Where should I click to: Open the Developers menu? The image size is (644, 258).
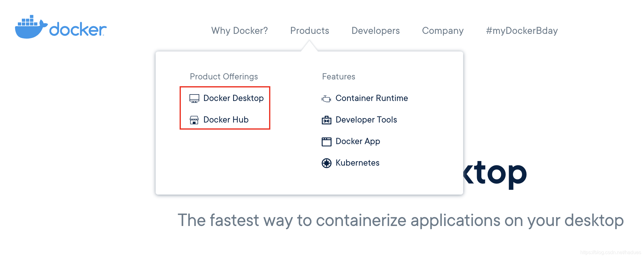click(x=376, y=30)
